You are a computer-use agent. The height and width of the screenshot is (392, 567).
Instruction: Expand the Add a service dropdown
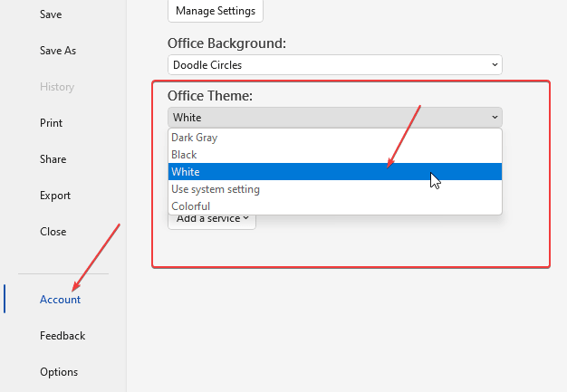tap(212, 221)
